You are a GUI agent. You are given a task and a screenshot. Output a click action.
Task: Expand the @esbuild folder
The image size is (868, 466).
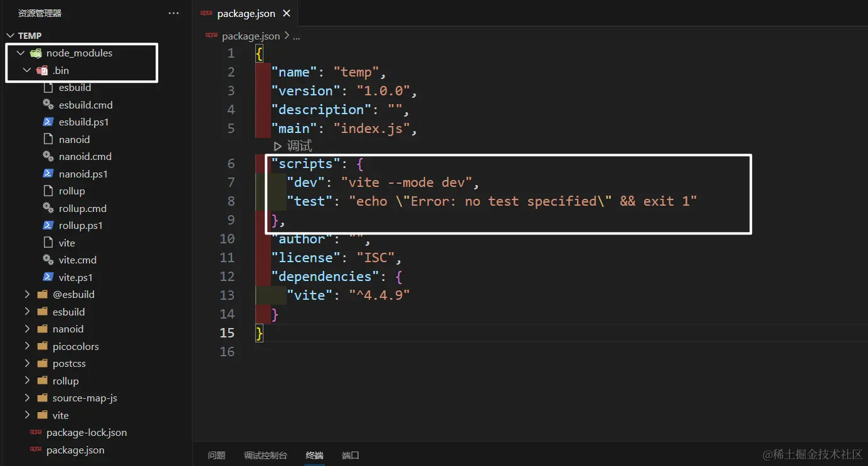point(27,294)
